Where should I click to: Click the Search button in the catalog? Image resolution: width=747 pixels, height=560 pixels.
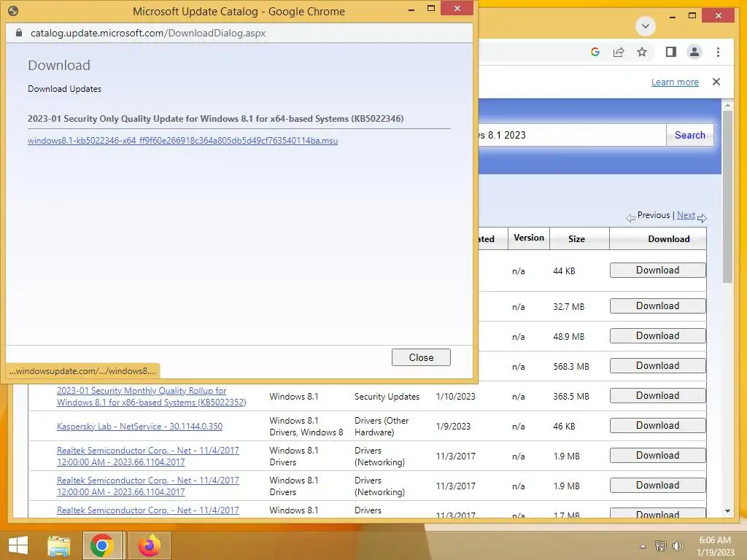[x=689, y=135]
